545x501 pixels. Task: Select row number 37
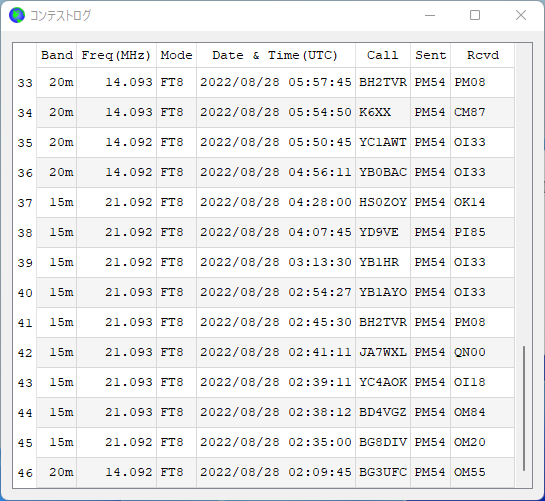click(25, 203)
